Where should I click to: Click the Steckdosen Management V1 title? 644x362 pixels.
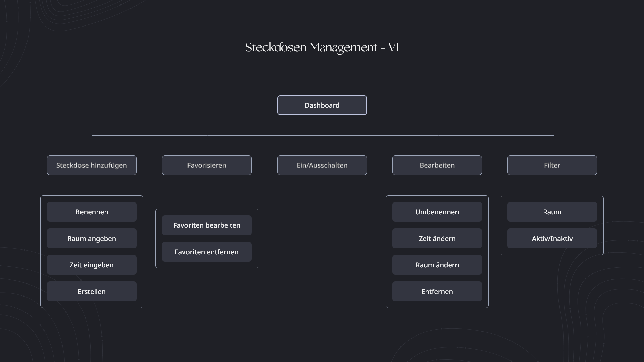point(322,47)
